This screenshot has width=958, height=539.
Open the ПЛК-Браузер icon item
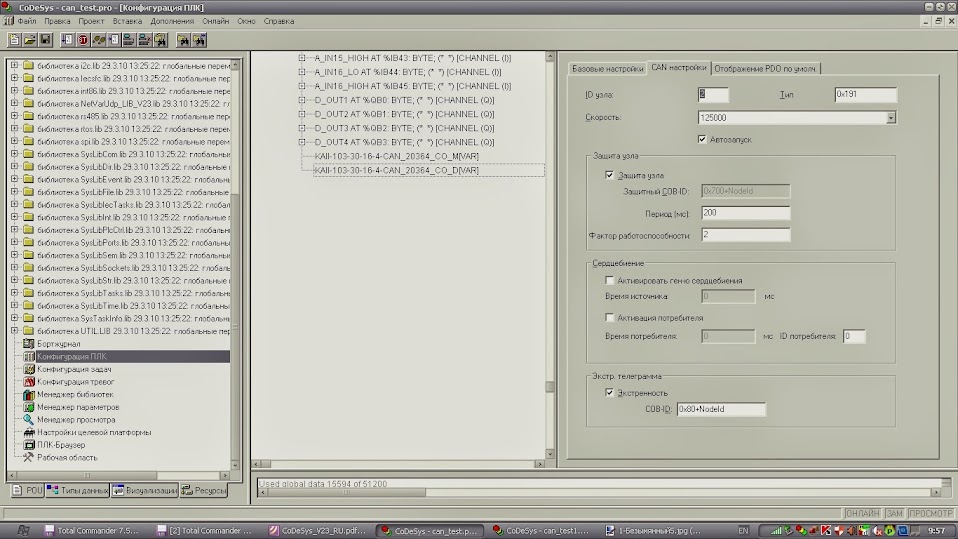coord(29,445)
